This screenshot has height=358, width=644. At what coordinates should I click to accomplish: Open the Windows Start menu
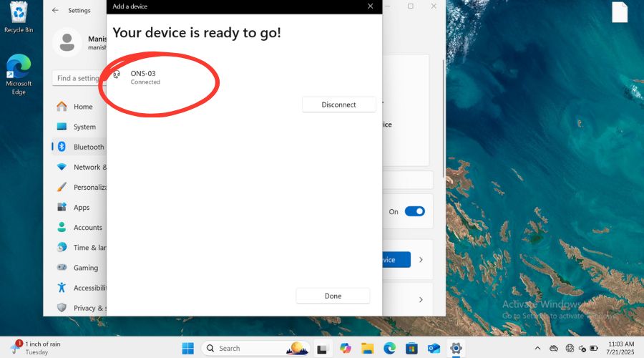point(187,349)
